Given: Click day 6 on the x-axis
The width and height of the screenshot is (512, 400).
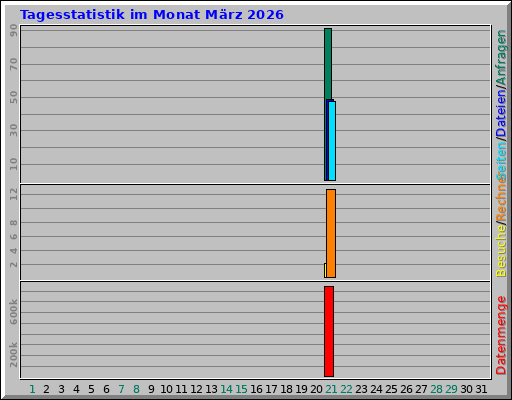Looking at the screenshot, I should 106,389.
